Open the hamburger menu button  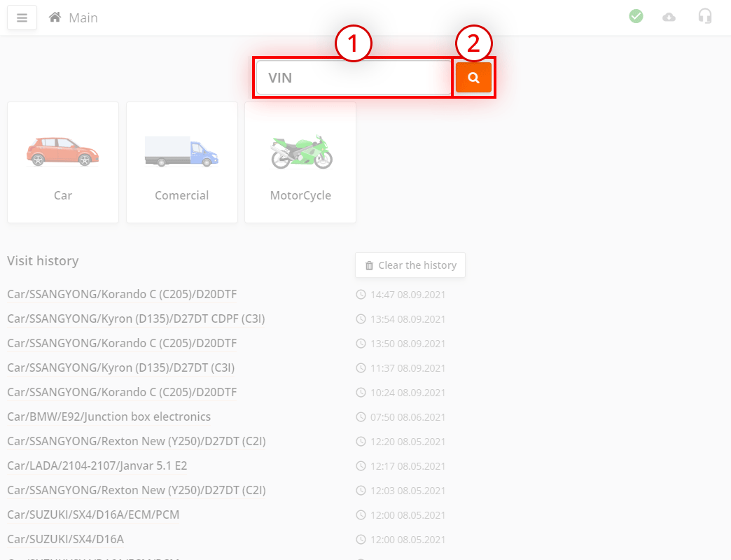tap(22, 17)
